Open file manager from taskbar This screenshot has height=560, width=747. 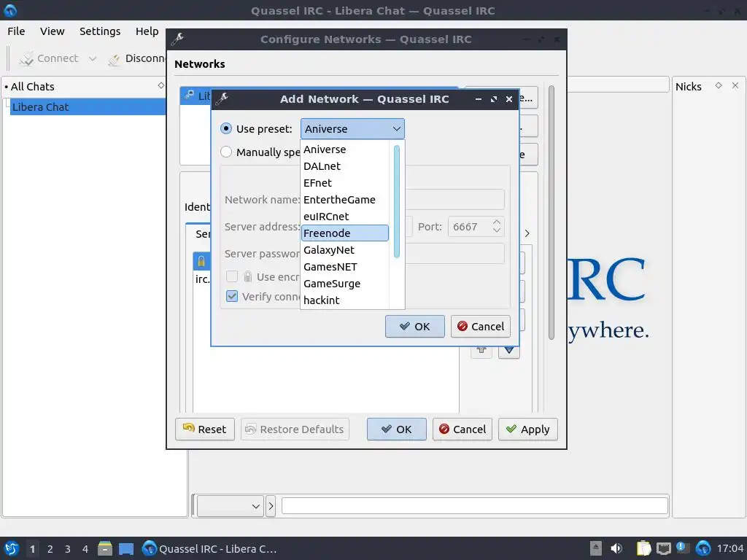[105, 548]
